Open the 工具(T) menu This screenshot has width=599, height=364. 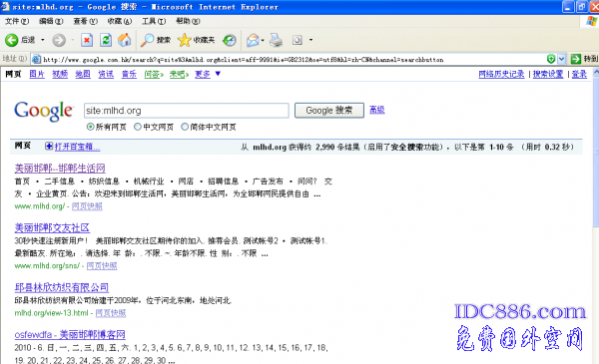tap(154, 21)
